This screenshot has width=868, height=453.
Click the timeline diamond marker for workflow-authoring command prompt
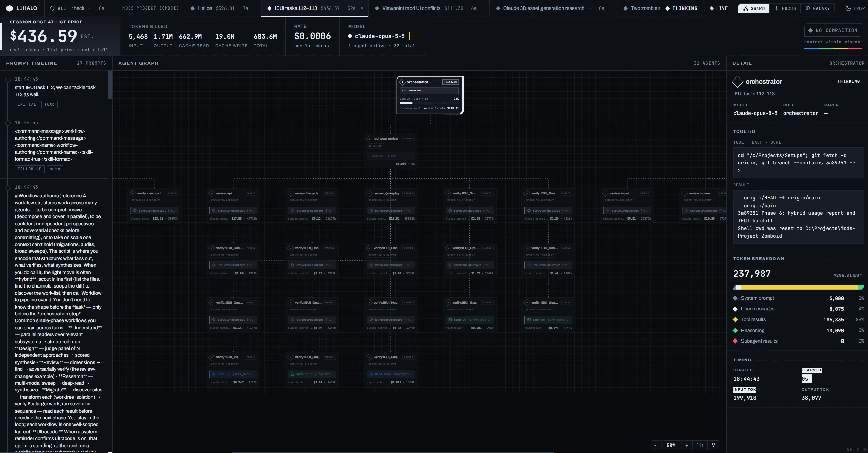8,123
